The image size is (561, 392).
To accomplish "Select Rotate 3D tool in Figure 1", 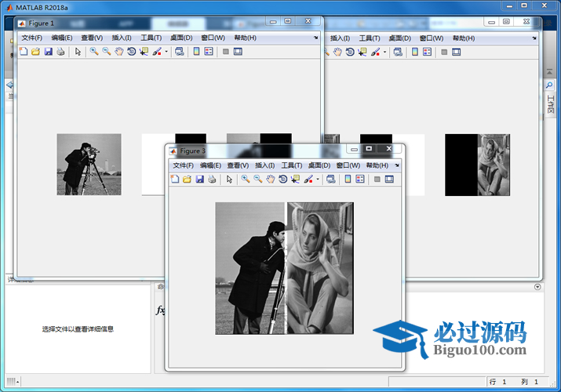I will pos(131,52).
